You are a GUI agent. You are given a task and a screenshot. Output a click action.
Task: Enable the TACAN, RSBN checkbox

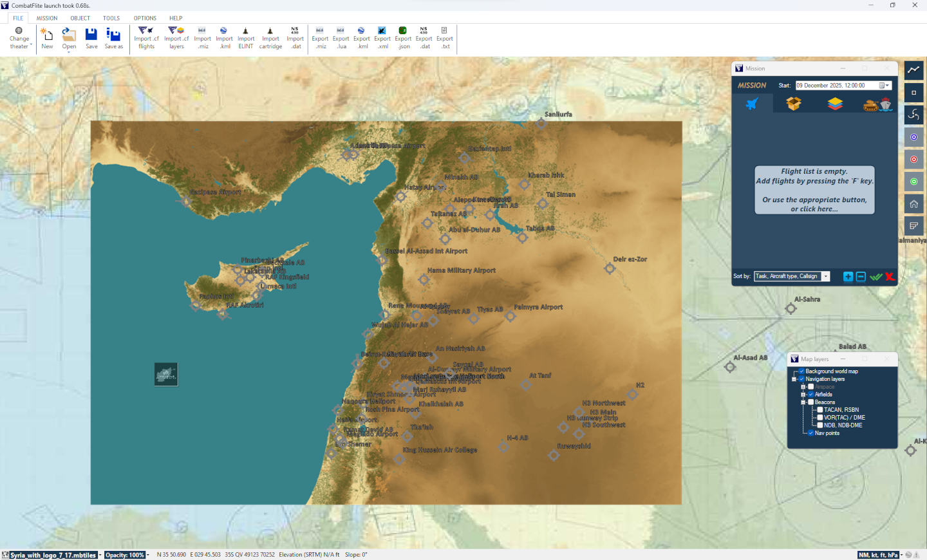point(820,410)
